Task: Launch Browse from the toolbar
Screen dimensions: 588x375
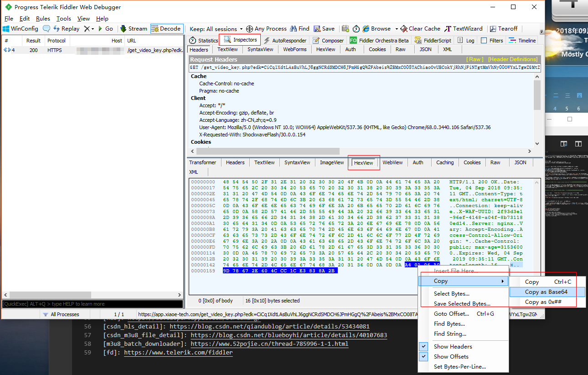Action: click(x=377, y=28)
